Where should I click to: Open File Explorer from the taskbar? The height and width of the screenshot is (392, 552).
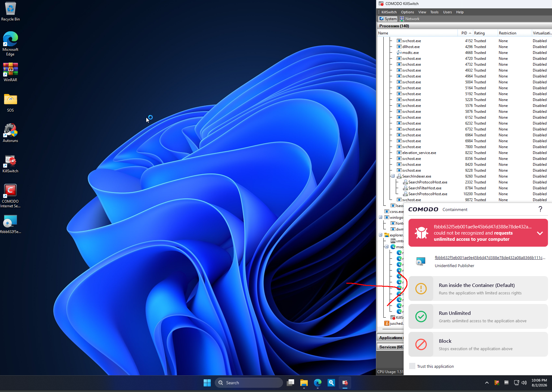pyautogui.click(x=304, y=383)
